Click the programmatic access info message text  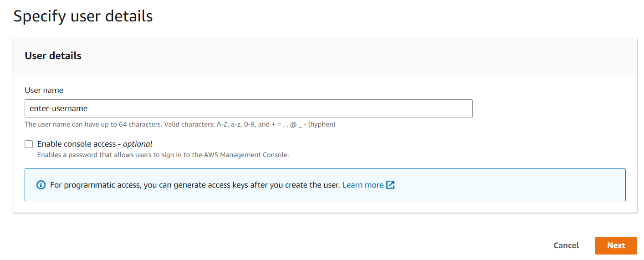(x=195, y=185)
